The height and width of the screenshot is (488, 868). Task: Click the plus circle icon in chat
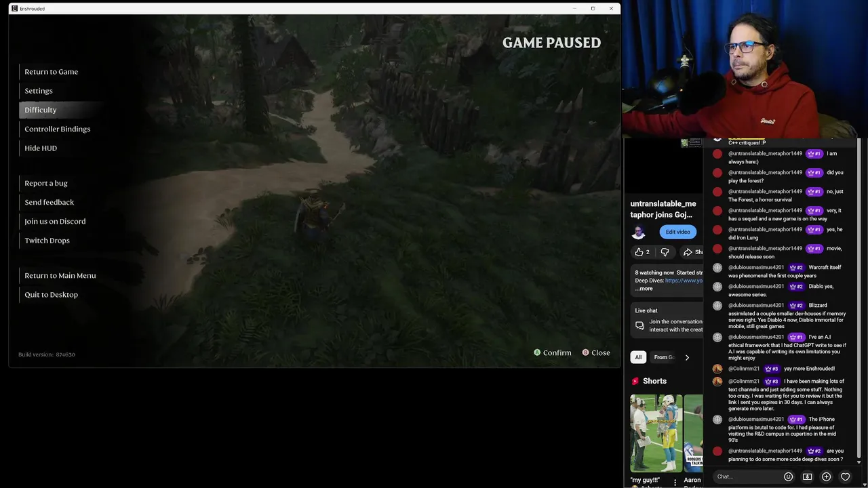pos(826,476)
